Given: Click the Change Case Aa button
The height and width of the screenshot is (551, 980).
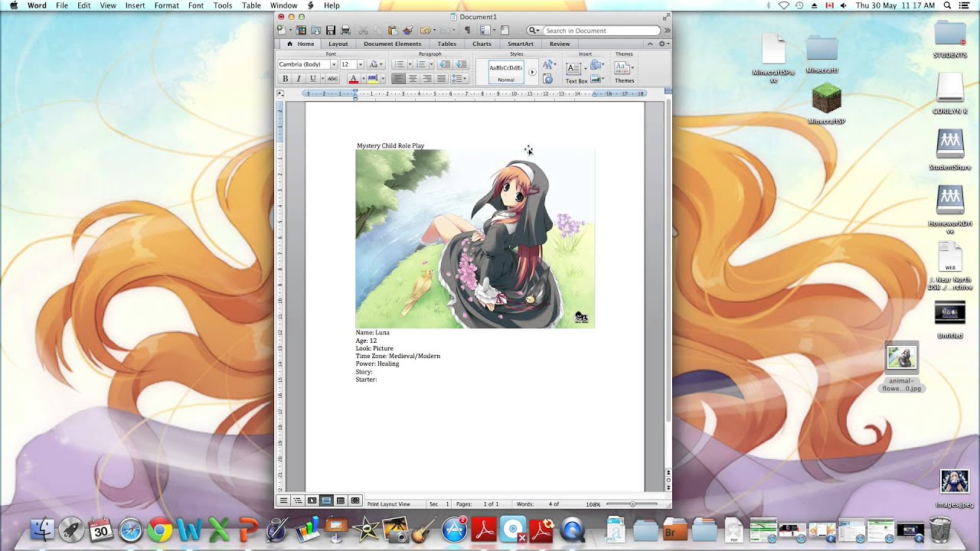Looking at the screenshot, I should point(376,64).
